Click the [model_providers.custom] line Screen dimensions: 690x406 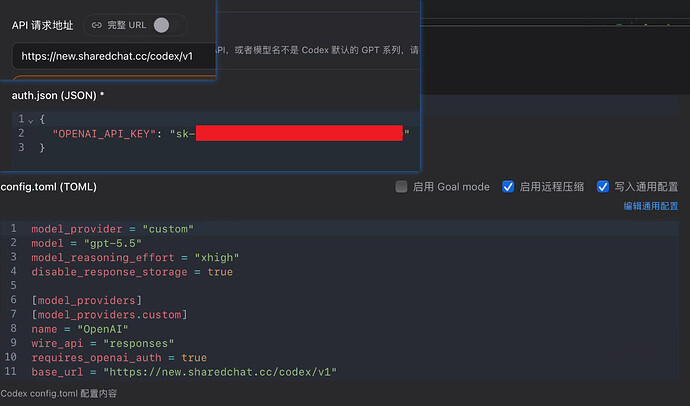[x=109, y=315]
